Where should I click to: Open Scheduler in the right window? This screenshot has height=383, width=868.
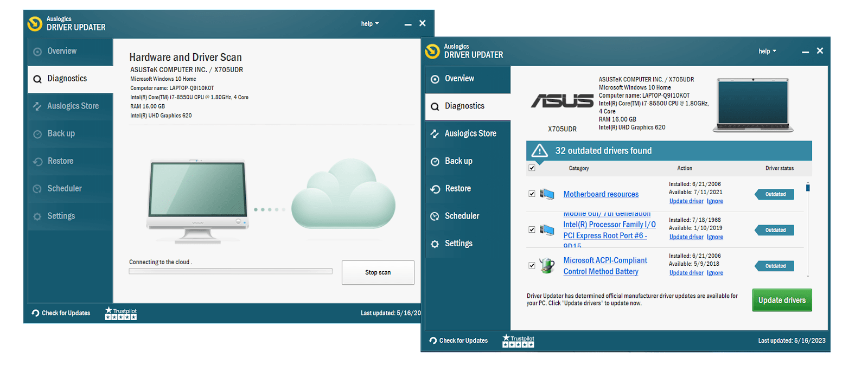click(468, 216)
